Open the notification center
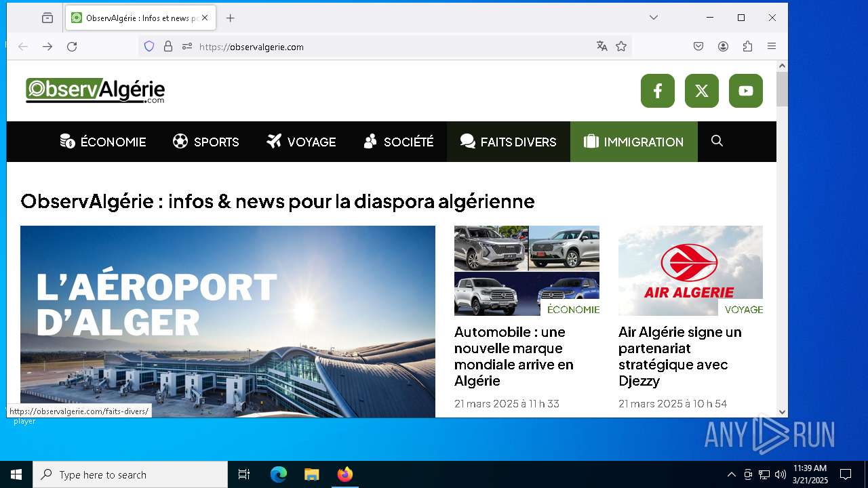 tap(846, 474)
